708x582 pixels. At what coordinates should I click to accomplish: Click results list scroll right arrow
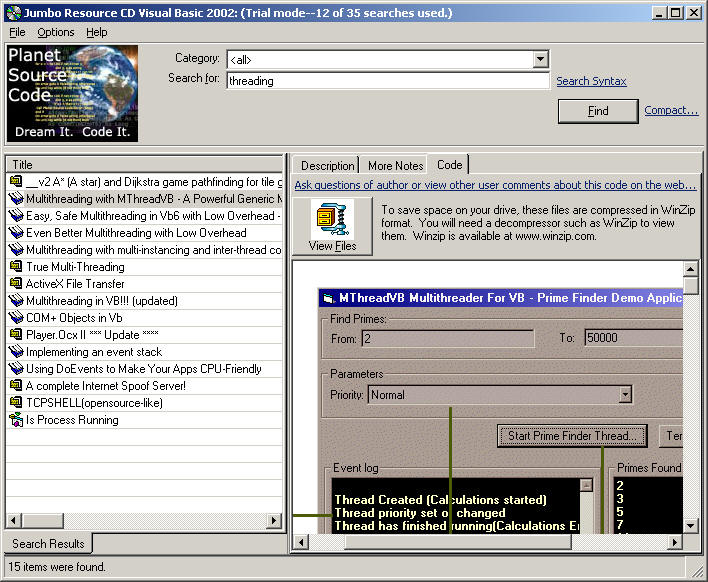point(274,520)
